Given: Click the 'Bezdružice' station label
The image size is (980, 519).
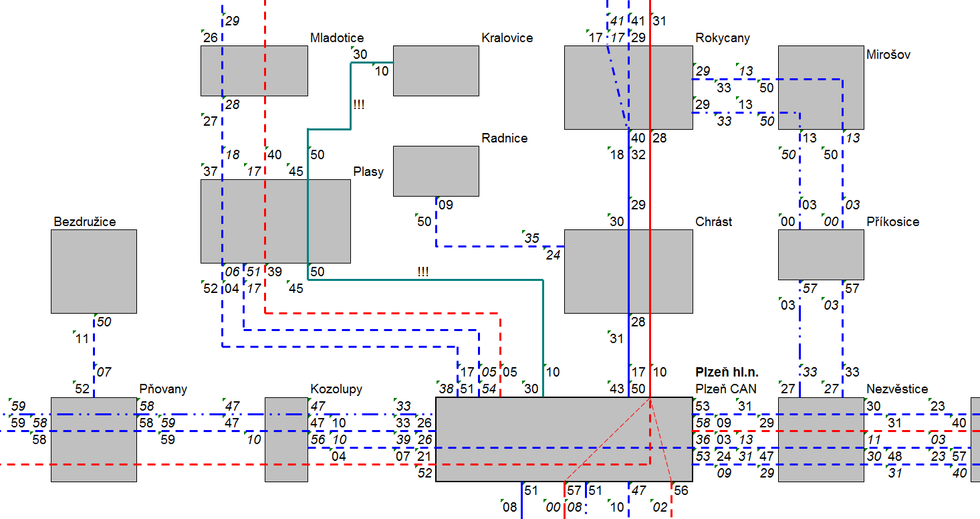Looking at the screenshot, I should coord(85,221).
